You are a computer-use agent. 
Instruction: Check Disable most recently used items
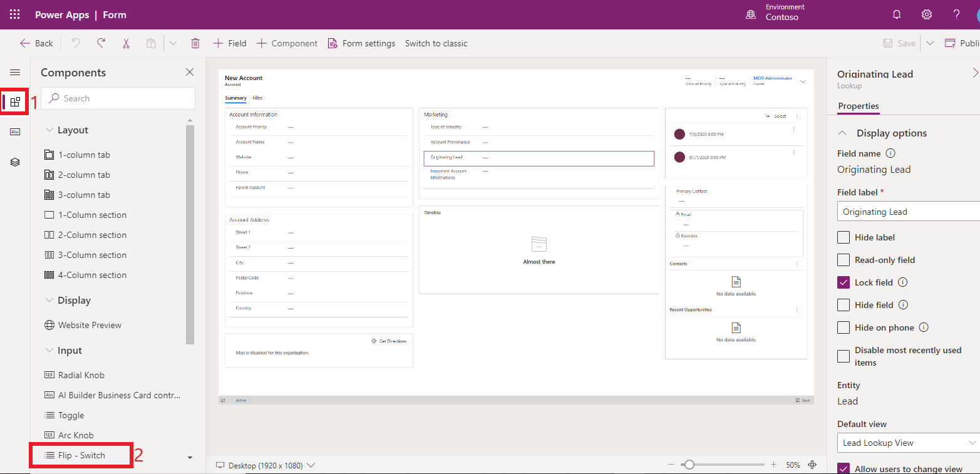coord(843,356)
